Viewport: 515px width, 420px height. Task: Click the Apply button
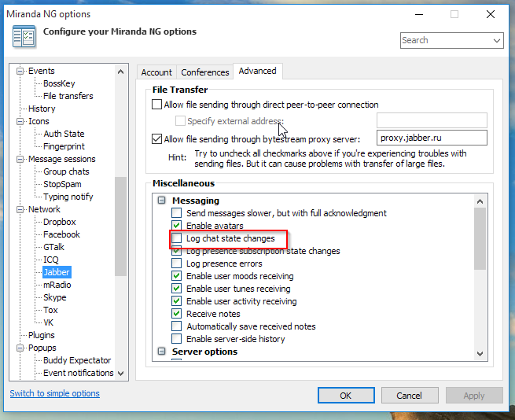[474, 396]
